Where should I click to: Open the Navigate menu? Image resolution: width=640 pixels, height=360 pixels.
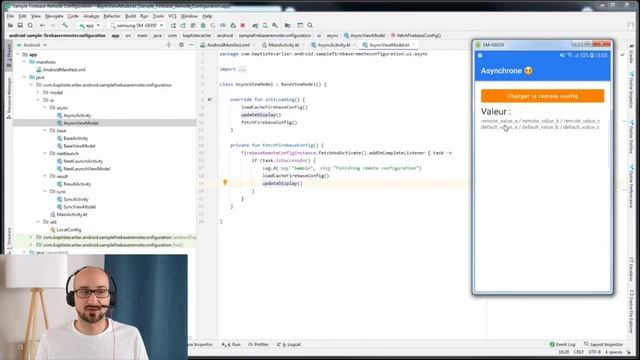[x=54, y=16]
